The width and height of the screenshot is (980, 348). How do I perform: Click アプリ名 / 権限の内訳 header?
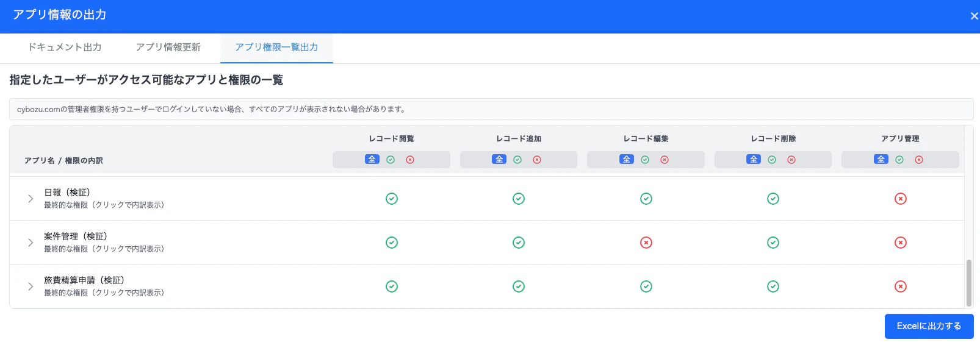pyautogui.click(x=63, y=161)
